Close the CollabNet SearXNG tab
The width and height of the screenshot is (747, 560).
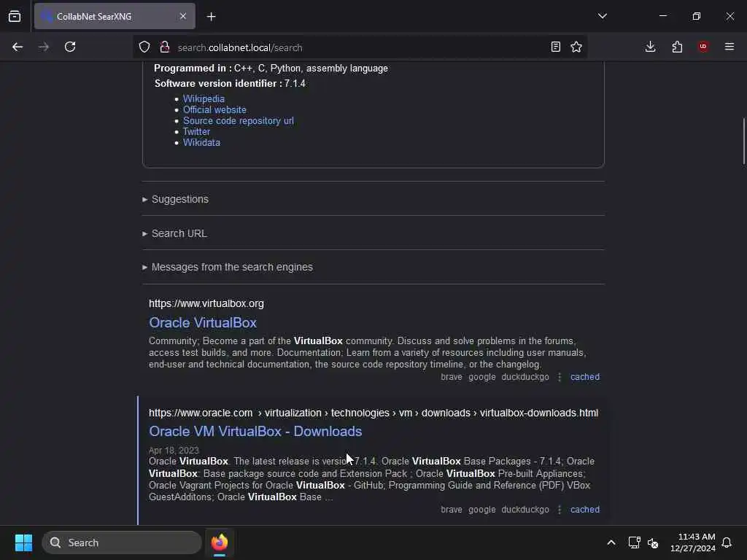(x=183, y=17)
